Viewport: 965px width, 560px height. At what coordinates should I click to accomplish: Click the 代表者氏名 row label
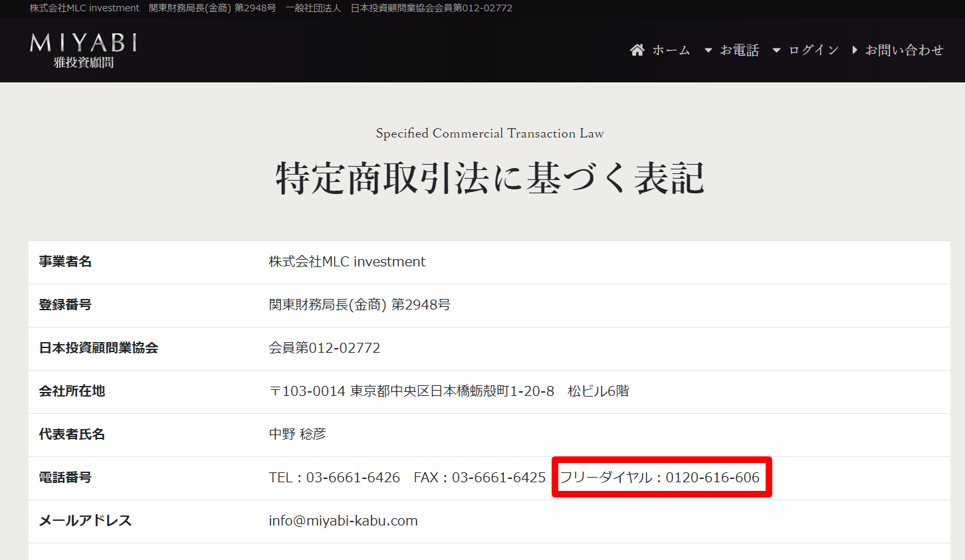(72, 434)
